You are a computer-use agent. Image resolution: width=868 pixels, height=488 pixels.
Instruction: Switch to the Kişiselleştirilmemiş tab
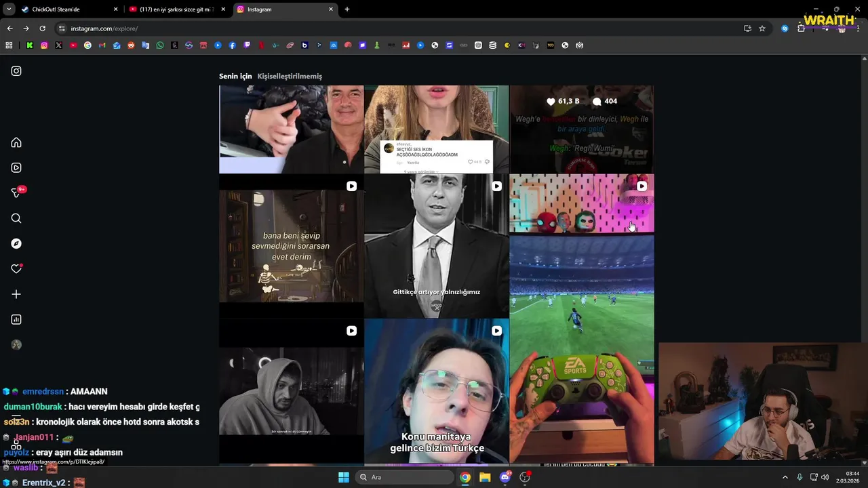tap(290, 76)
